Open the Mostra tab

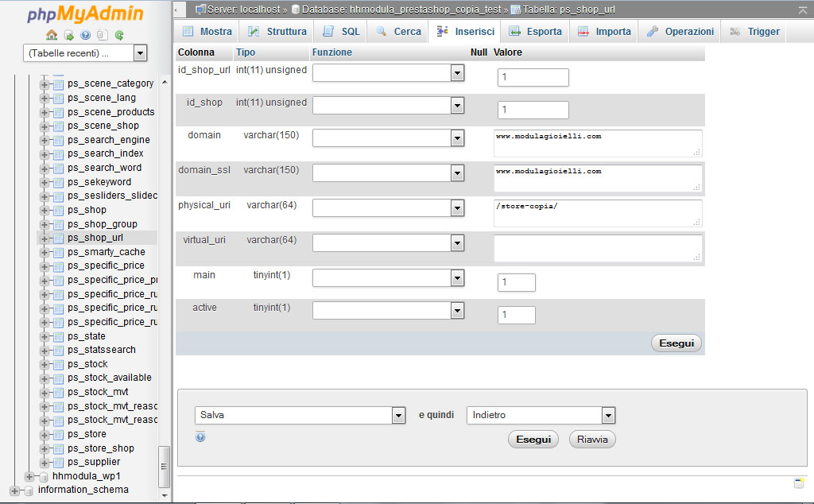click(207, 31)
